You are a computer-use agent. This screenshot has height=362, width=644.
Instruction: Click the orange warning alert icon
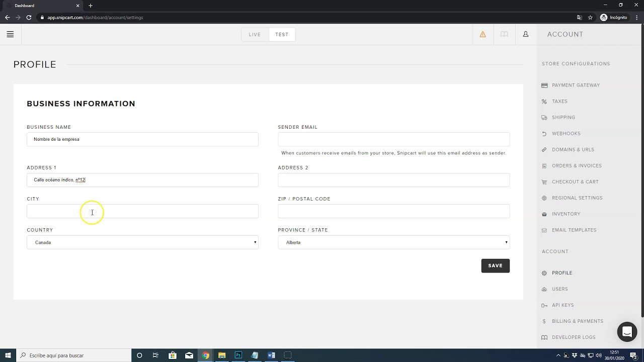coord(482,34)
